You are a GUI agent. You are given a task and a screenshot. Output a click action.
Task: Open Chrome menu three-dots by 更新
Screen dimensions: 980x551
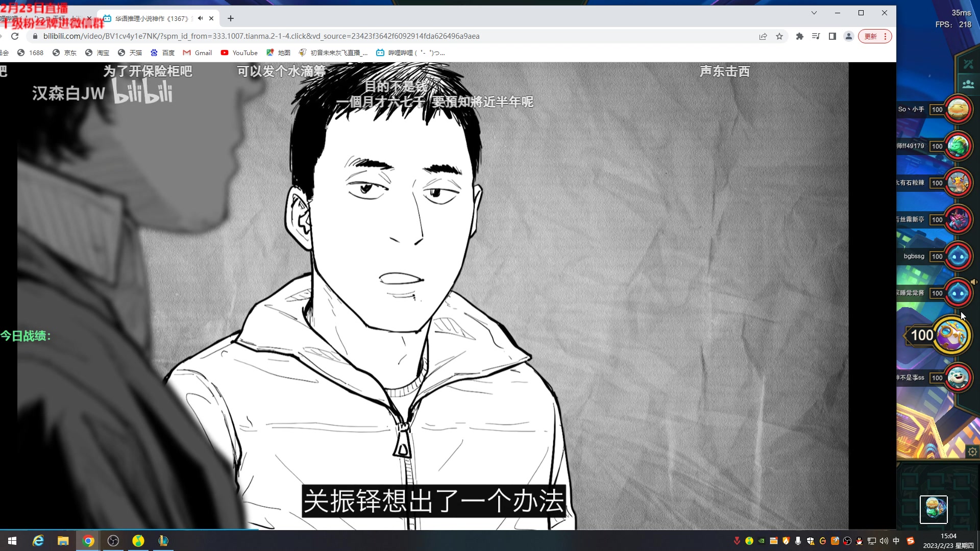(885, 36)
